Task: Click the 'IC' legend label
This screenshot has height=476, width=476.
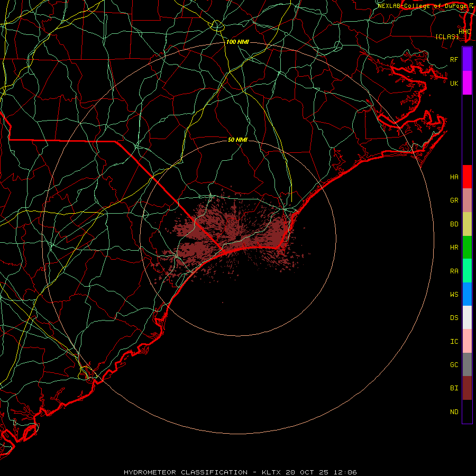Action: [454, 342]
